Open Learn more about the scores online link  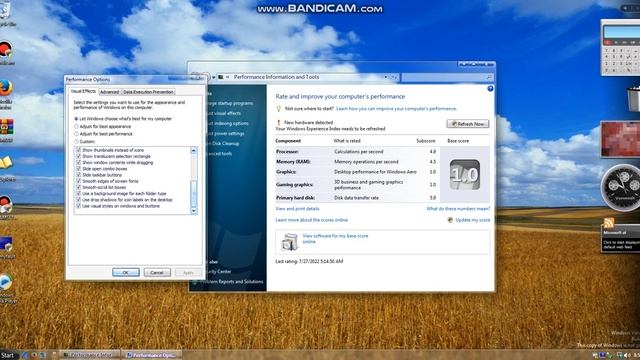point(311,220)
